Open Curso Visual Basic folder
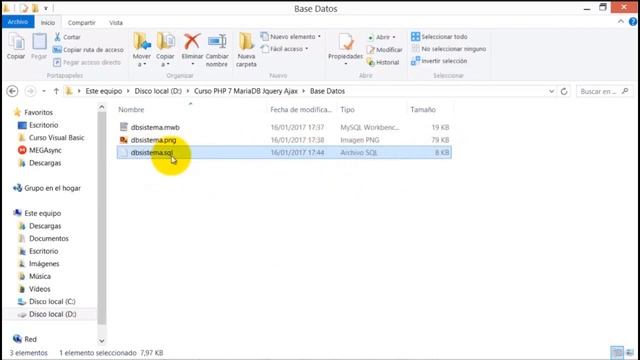The image size is (640, 360). pos(56,138)
